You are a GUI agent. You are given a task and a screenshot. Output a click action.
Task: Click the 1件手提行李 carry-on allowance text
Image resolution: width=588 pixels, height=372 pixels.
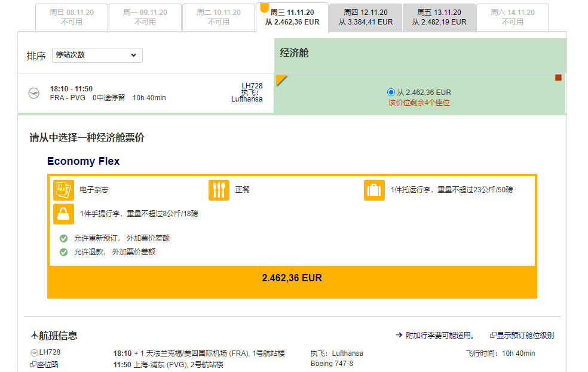[x=139, y=214]
